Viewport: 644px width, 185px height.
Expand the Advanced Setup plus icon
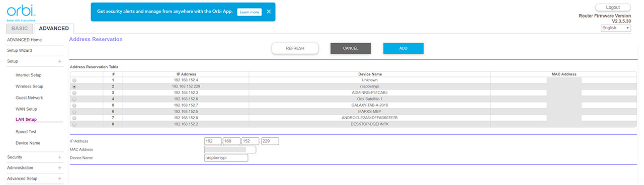[59, 178]
